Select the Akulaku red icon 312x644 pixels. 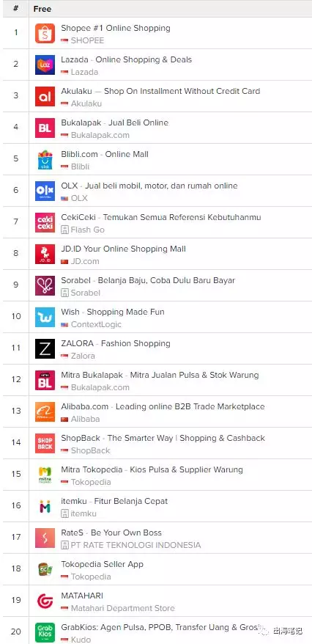45,97
